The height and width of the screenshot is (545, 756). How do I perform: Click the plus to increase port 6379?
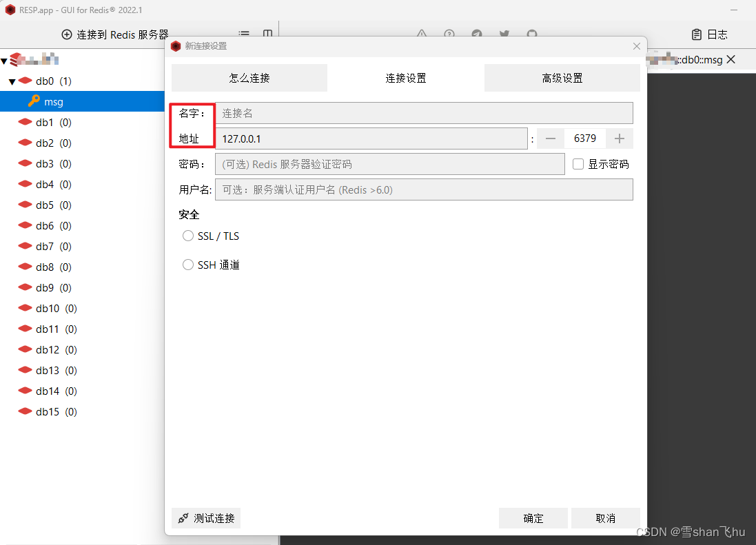point(620,138)
